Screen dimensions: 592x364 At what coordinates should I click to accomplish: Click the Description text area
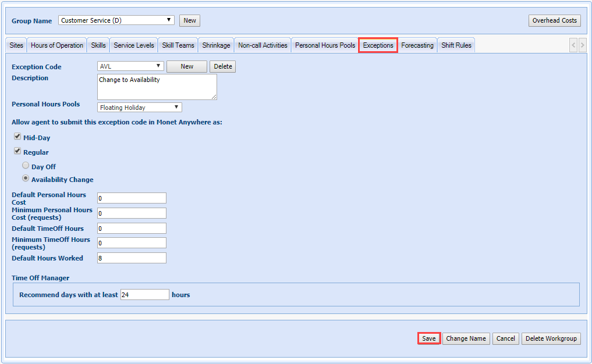point(157,87)
